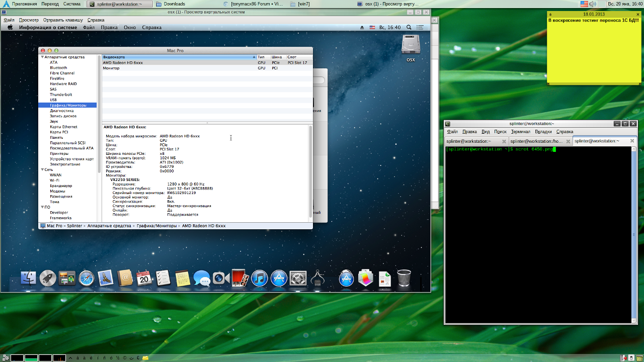644x362 pixels.
Task: Launch Safari compass icon in dock
Action: click(86, 278)
